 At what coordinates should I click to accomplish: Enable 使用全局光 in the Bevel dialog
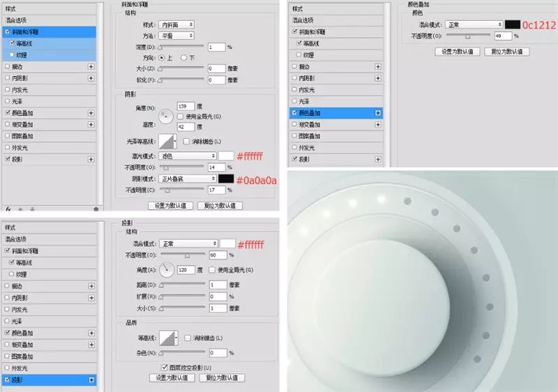point(180,116)
